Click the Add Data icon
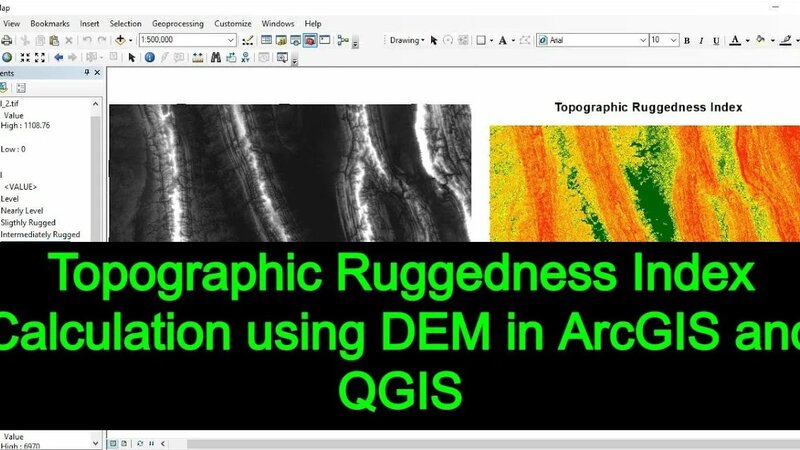The image size is (800, 450). pos(120,40)
